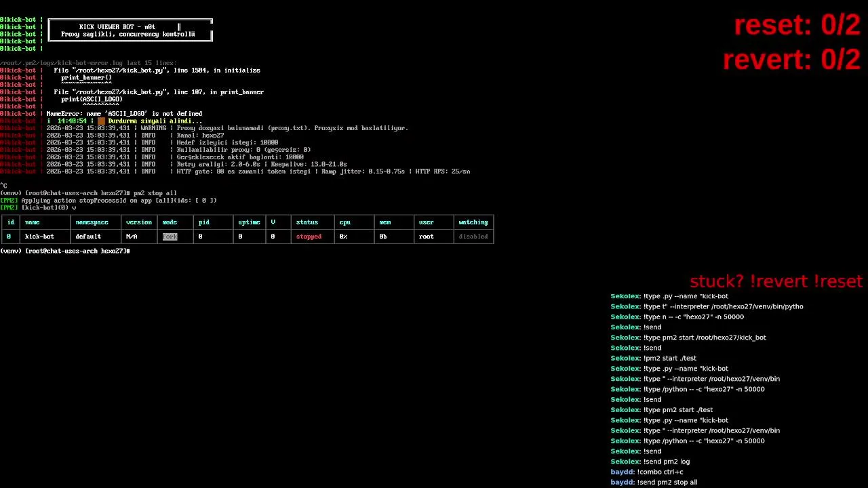This screenshot has height=488, width=868.
Task: Click the 'root' user cell
Action: (426, 237)
